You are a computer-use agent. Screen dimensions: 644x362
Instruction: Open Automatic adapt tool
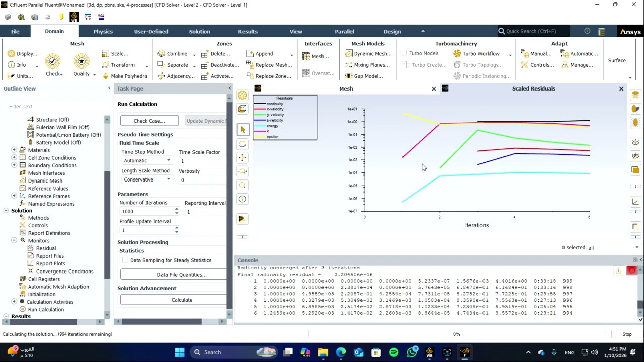580,54
